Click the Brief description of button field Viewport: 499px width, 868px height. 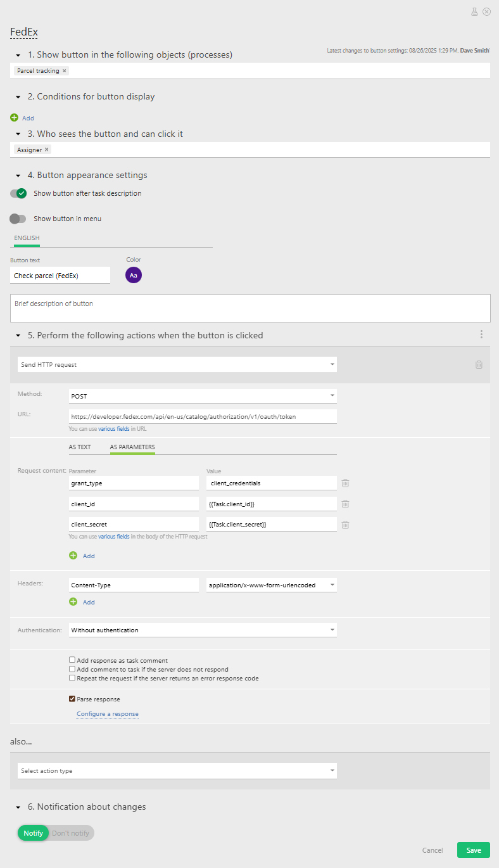pos(250,308)
